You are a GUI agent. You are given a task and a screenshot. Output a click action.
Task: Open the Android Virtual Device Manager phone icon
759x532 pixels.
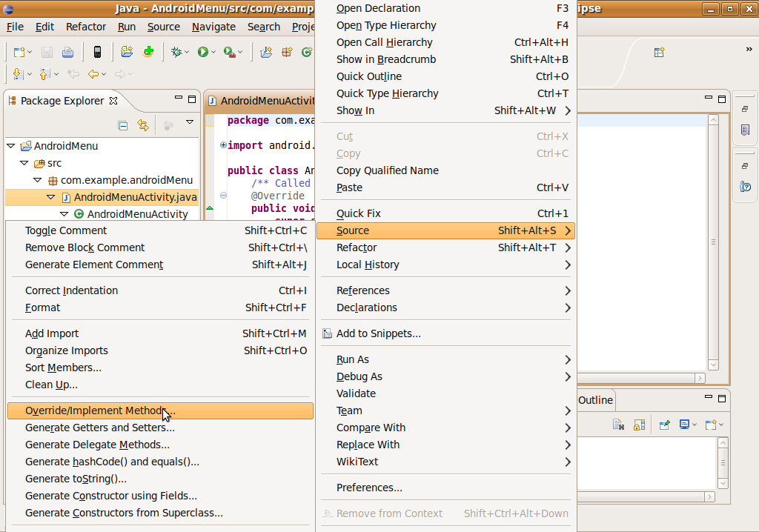point(97,52)
